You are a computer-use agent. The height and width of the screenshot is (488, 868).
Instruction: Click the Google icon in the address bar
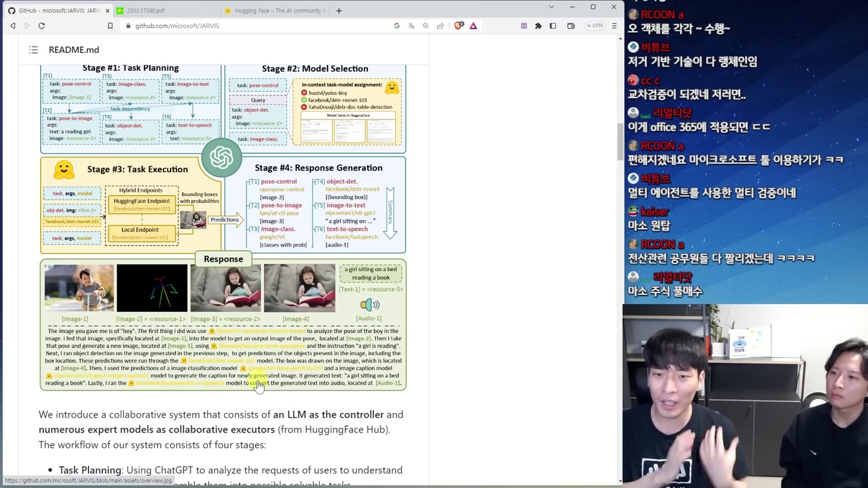coord(397,26)
